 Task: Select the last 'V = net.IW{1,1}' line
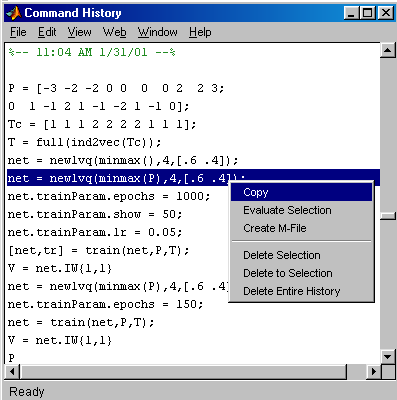[60, 340]
